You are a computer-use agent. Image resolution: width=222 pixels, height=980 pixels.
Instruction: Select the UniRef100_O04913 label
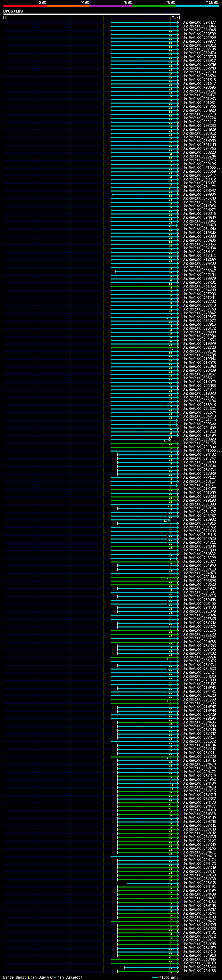point(199,955)
